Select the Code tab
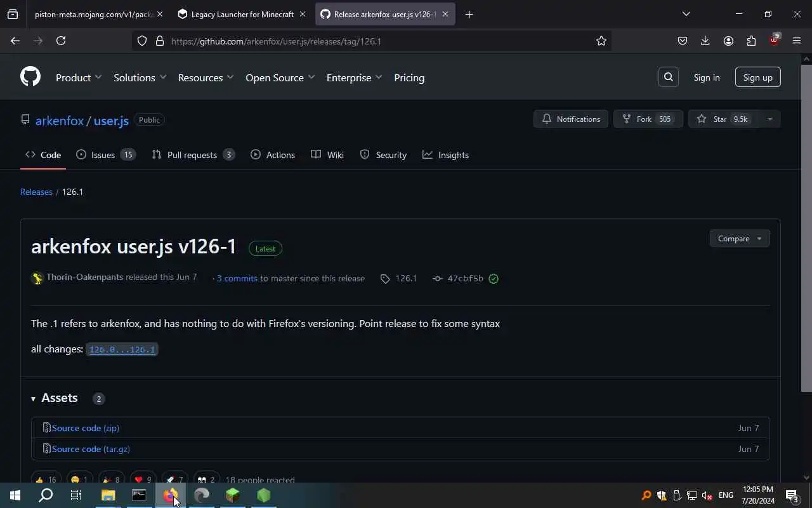This screenshot has width=812, height=508. pos(43,155)
